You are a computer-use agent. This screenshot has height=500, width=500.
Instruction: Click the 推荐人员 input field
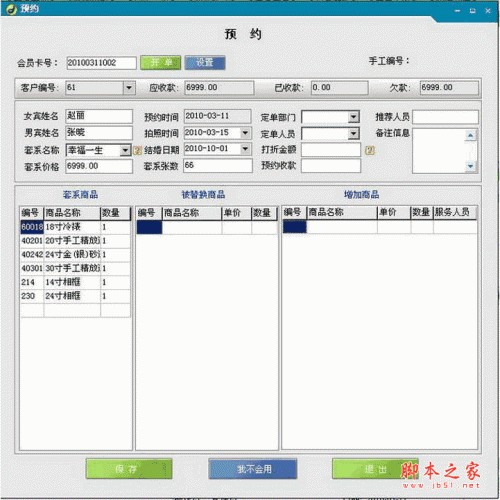445,117
